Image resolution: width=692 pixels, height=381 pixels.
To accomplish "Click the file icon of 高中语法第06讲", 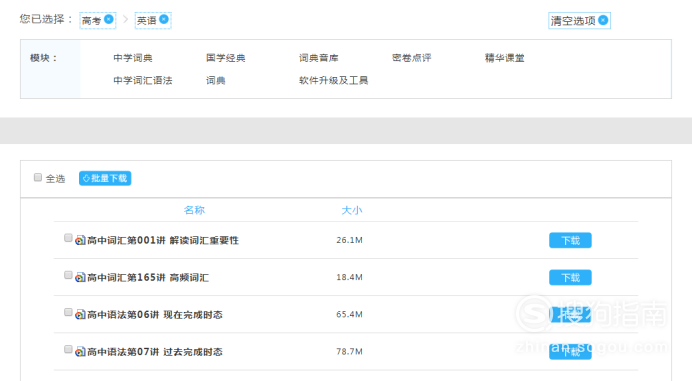I will 80,314.
